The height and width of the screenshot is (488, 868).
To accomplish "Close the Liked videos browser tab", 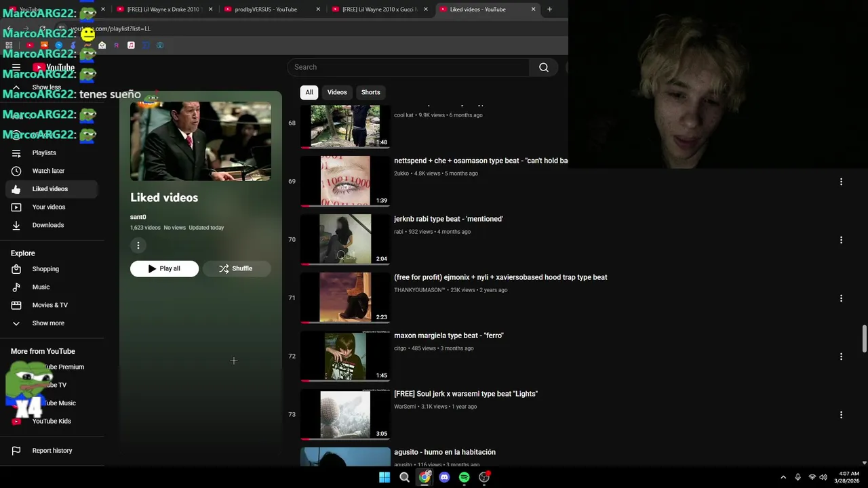I will click(533, 9).
